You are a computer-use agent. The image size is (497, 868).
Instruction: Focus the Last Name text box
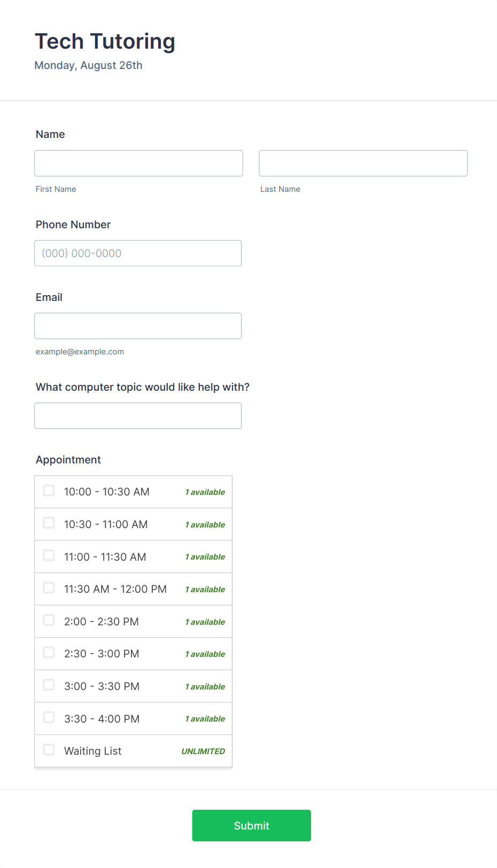pos(363,163)
